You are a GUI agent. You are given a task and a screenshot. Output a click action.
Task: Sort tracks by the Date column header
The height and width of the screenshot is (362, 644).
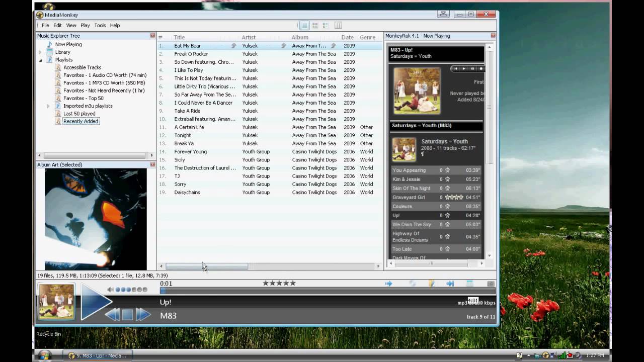347,37
